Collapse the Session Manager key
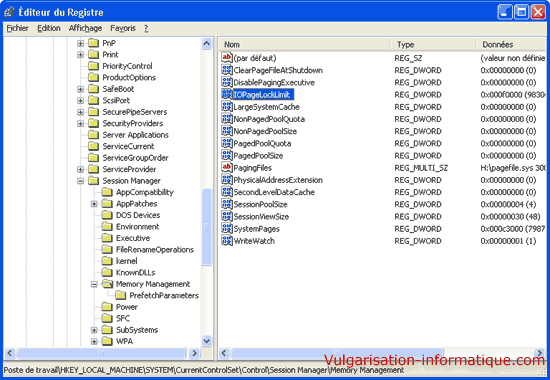The height and width of the screenshot is (380, 550). click(x=80, y=181)
